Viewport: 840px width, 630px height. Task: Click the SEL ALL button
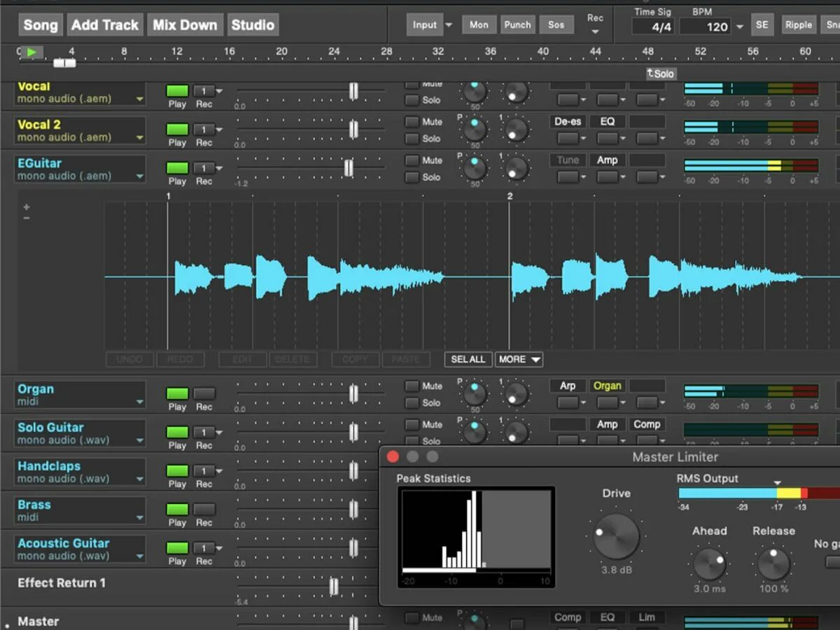pyautogui.click(x=468, y=359)
